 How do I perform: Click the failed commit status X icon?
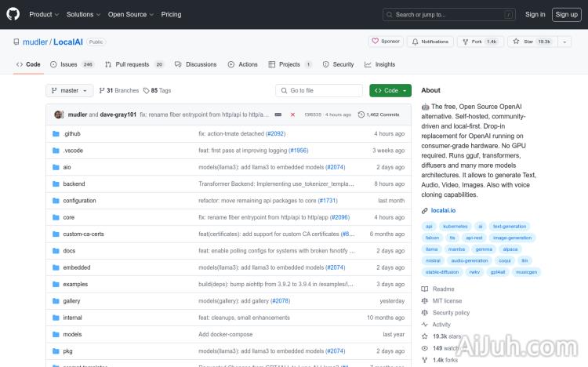pos(292,114)
